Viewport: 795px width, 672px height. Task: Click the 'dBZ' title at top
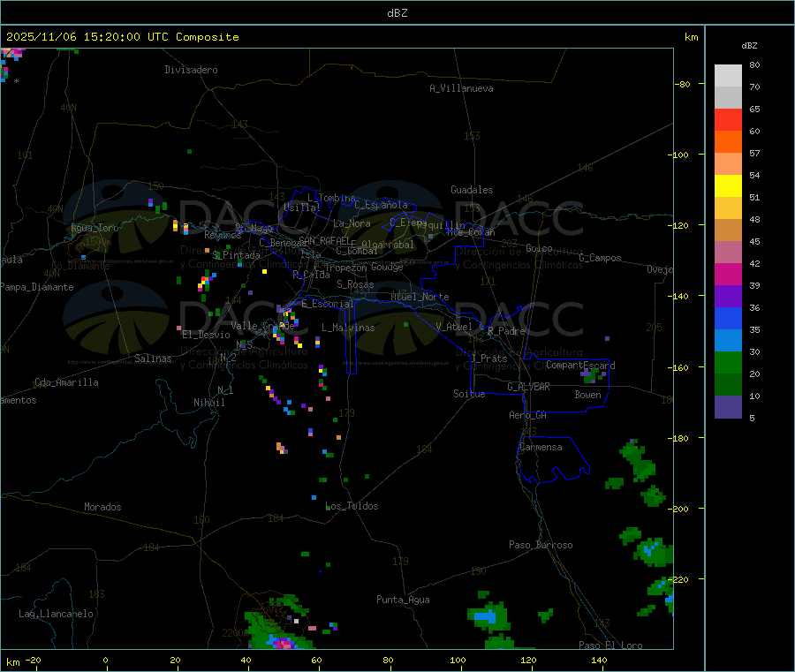coord(397,13)
